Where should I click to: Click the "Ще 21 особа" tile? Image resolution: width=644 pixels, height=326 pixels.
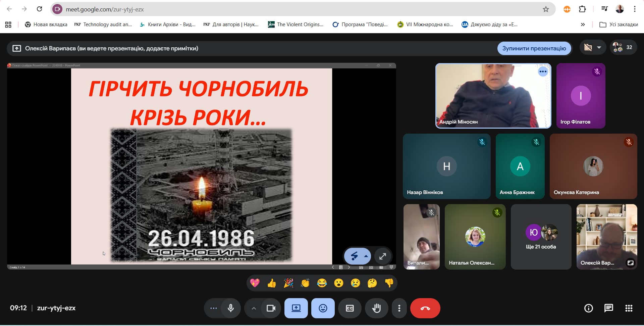pos(541,237)
